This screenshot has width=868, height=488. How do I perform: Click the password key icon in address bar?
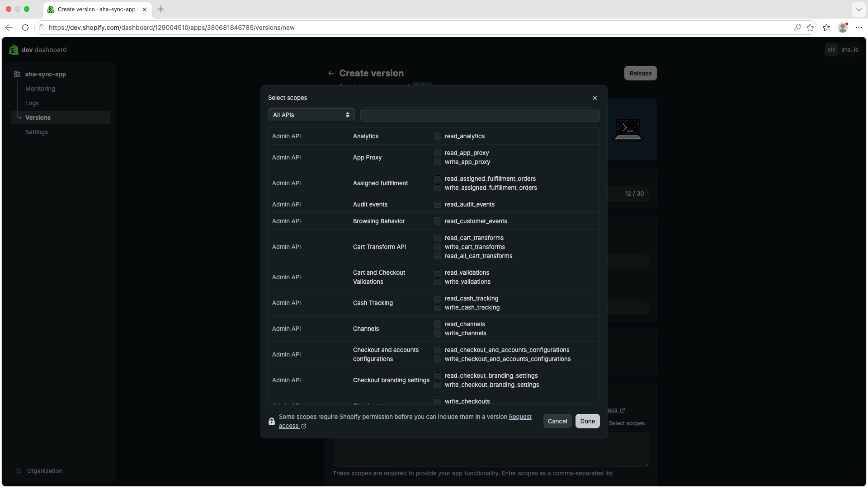pos(797,28)
